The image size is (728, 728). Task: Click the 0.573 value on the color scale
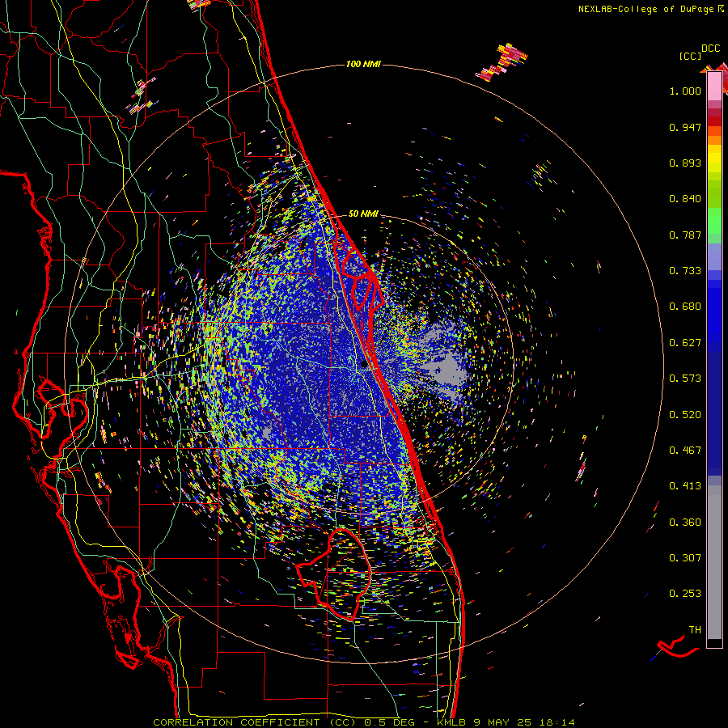click(x=685, y=379)
